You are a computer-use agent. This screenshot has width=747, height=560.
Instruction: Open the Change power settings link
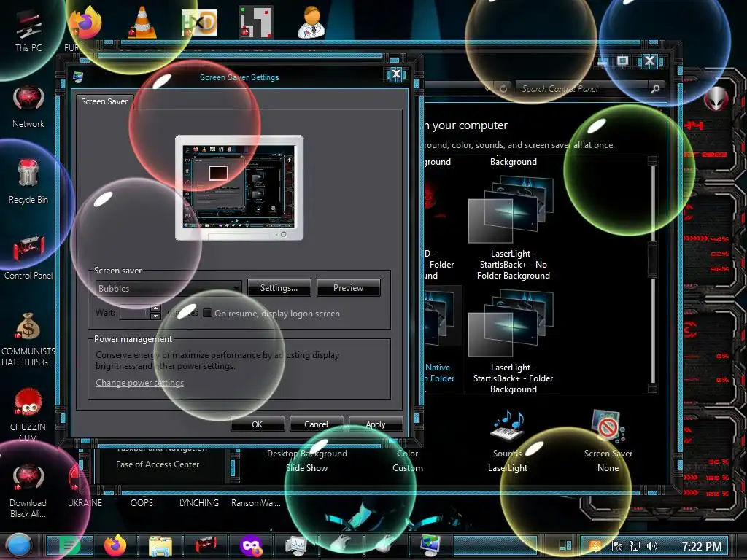(139, 383)
